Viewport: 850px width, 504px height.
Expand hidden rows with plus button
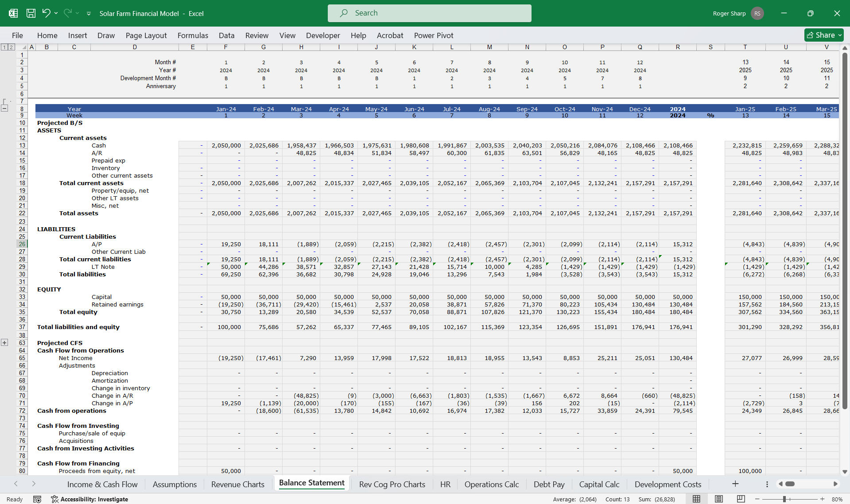pyautogui.click(x=4, y=342)
